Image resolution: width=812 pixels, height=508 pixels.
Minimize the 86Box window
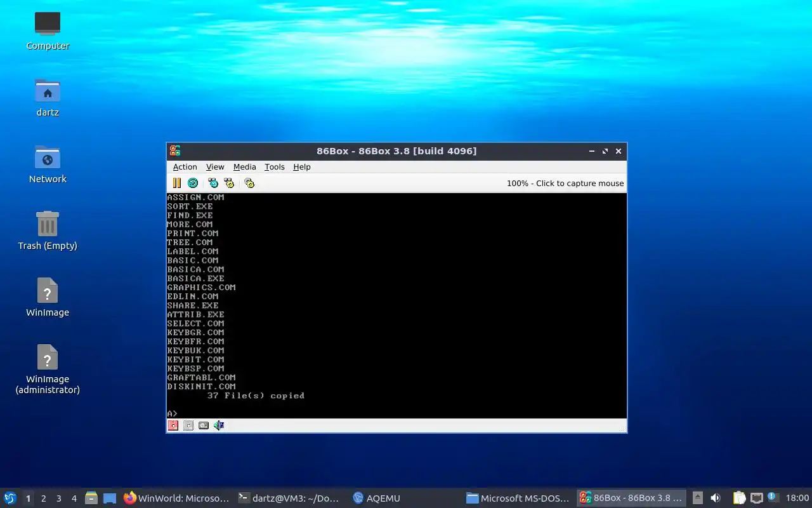pyautogui.click(x=592, y=151)
